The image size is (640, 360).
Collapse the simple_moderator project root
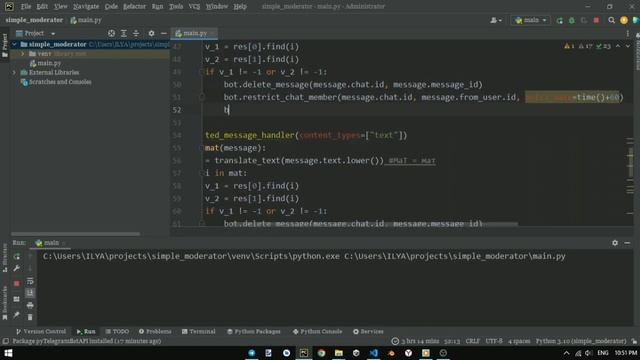tap(15, 44)
